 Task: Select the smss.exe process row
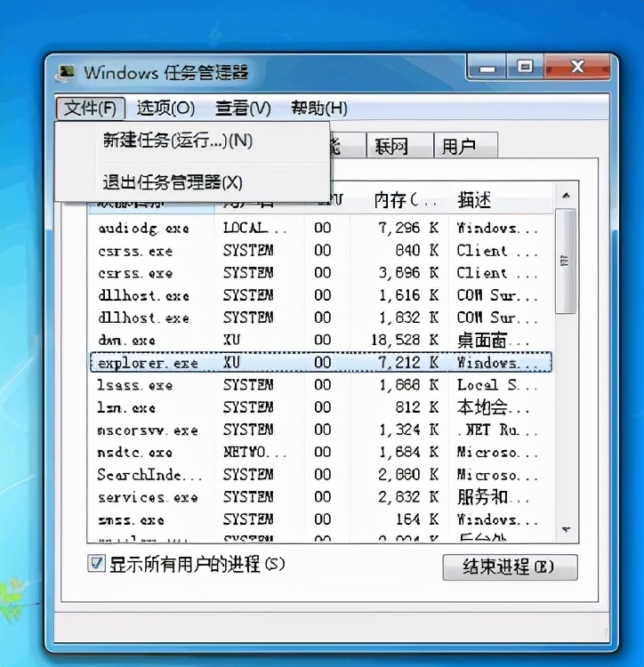321,519
